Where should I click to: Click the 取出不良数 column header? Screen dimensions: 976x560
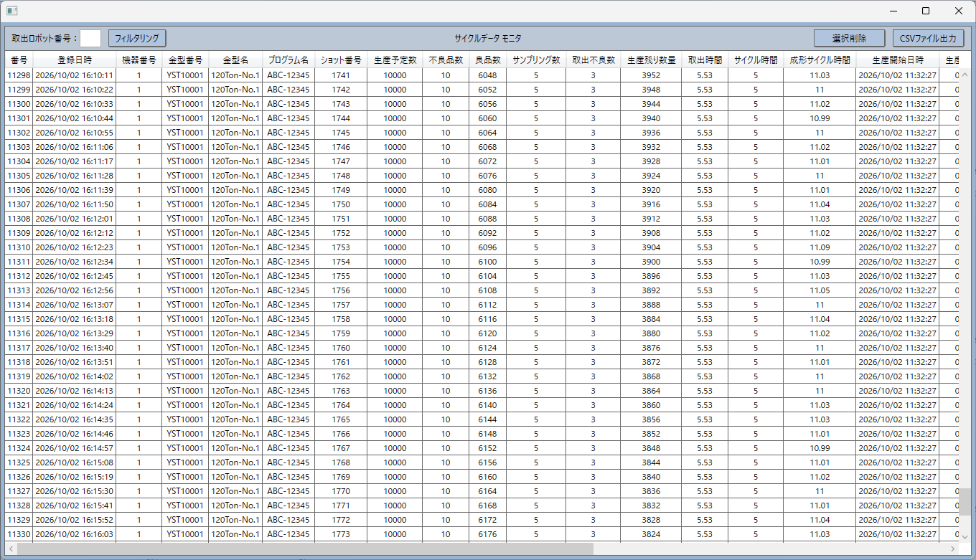click(593, 60)
